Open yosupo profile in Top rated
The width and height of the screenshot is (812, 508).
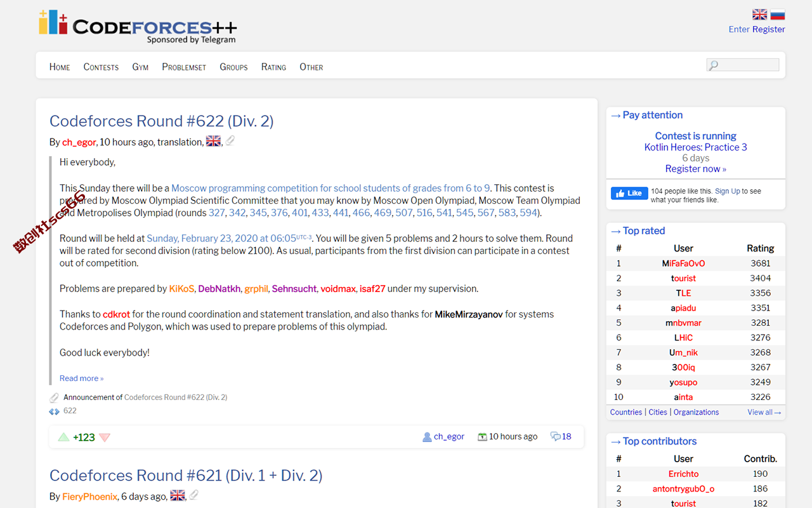click(683, 382)
